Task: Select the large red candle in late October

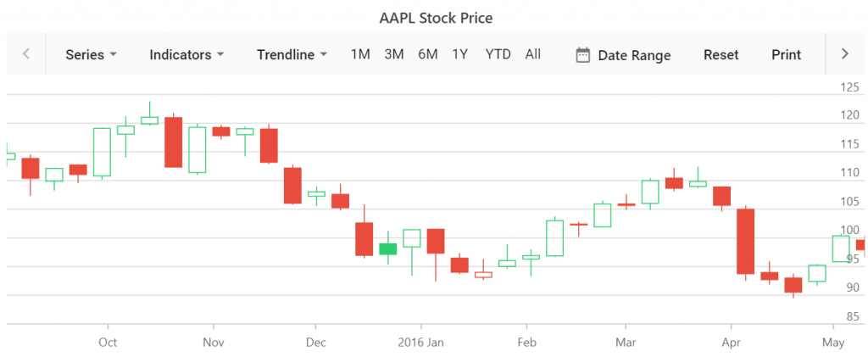Action: 173,142
